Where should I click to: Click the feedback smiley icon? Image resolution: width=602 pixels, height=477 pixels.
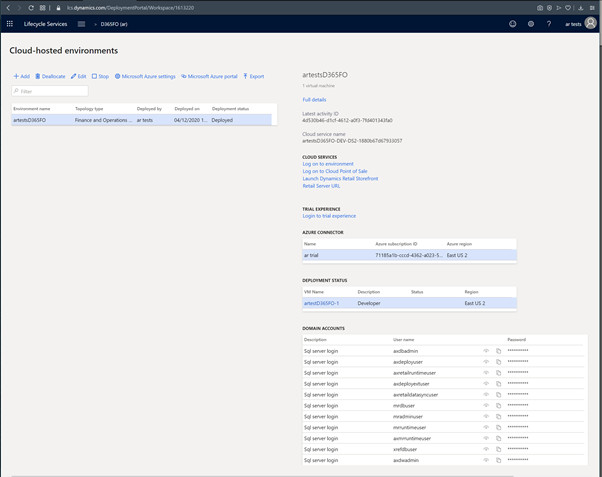tap(513, 23)
